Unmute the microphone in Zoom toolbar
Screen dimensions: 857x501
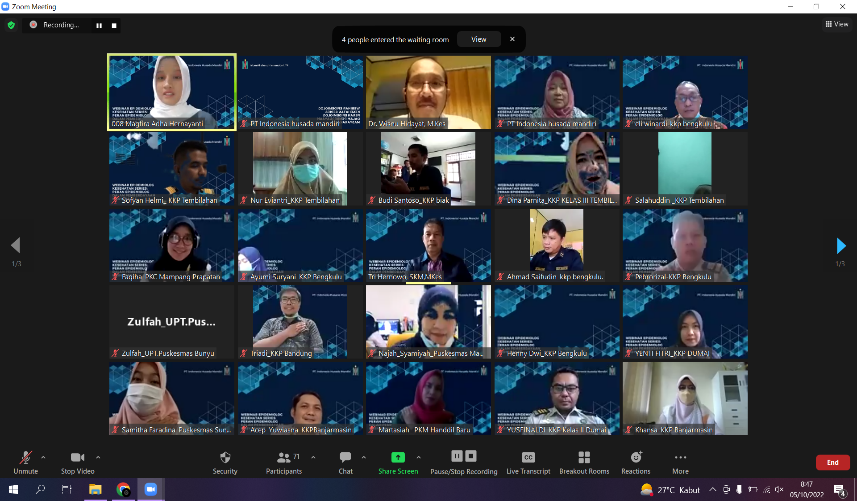pos(25,462)
